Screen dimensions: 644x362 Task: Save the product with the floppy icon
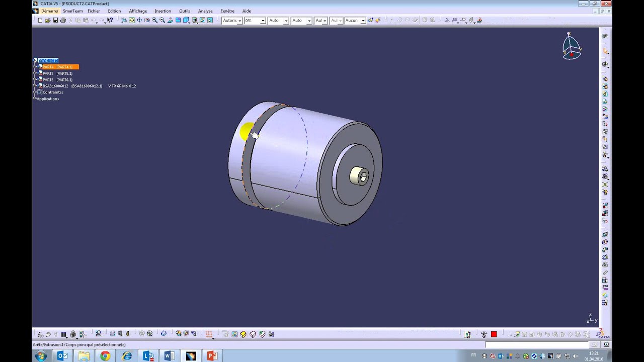pyautogui.click(x=55, y=20)
